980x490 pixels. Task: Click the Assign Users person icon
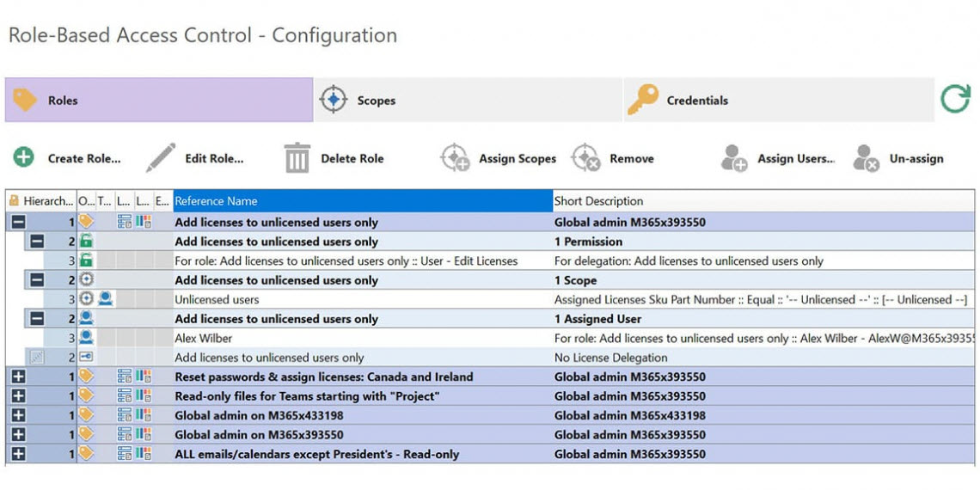(x=733, y=158)
